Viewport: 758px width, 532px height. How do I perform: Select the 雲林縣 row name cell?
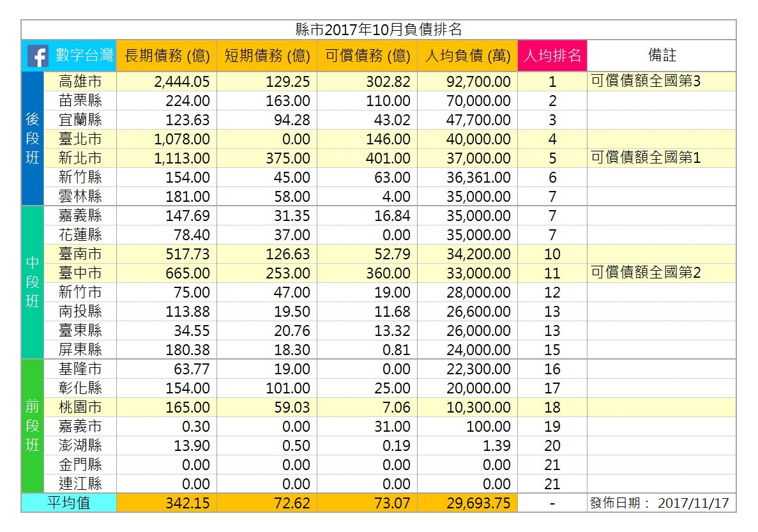80,196
